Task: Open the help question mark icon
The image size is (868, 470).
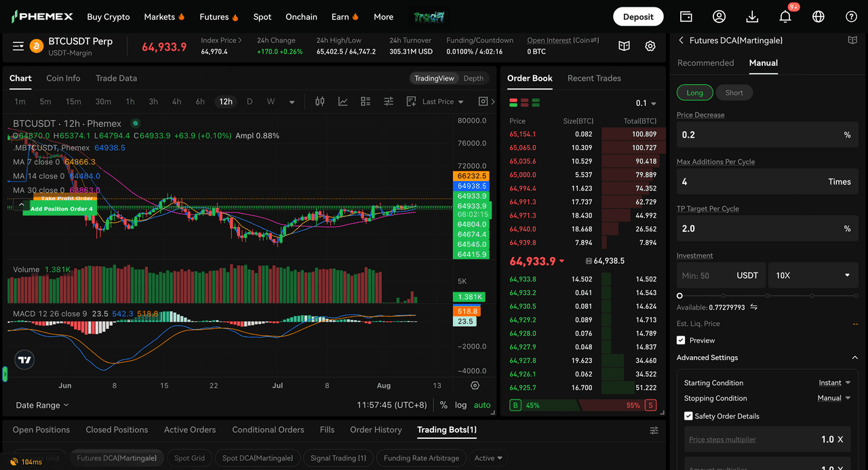Action: (x=852, y=16)
